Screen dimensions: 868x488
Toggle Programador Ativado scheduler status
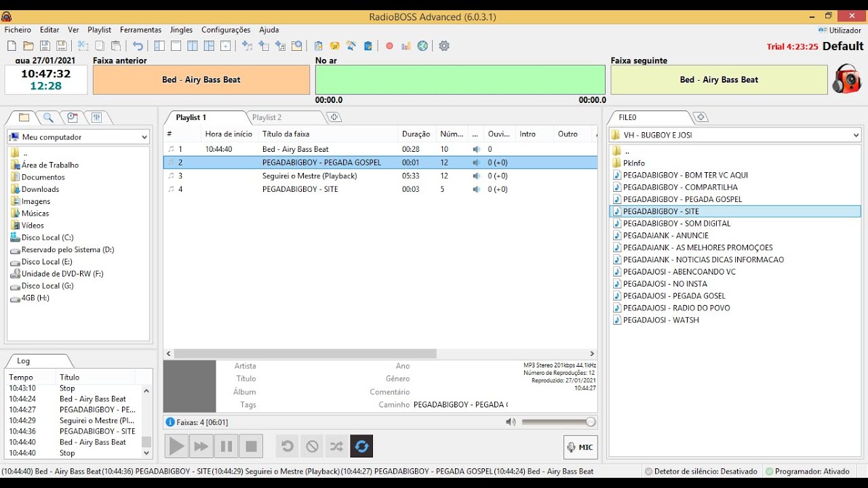(807, 471)
